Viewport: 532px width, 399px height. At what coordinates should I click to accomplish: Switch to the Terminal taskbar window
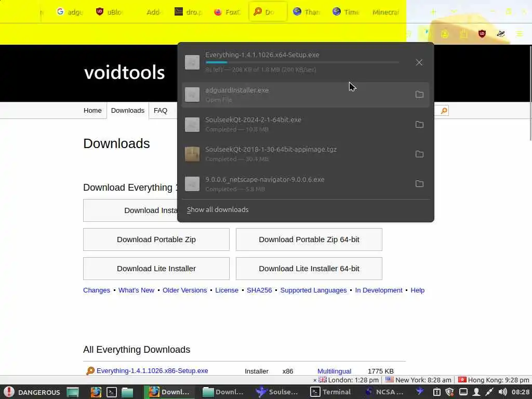point(331,392)
